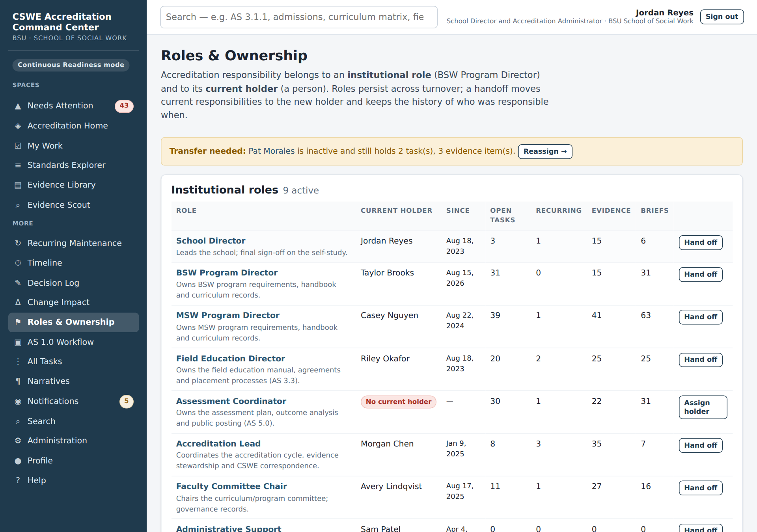757x532 pixels.
Task: Go to Accreditation Home
Action: pos(73,126)
